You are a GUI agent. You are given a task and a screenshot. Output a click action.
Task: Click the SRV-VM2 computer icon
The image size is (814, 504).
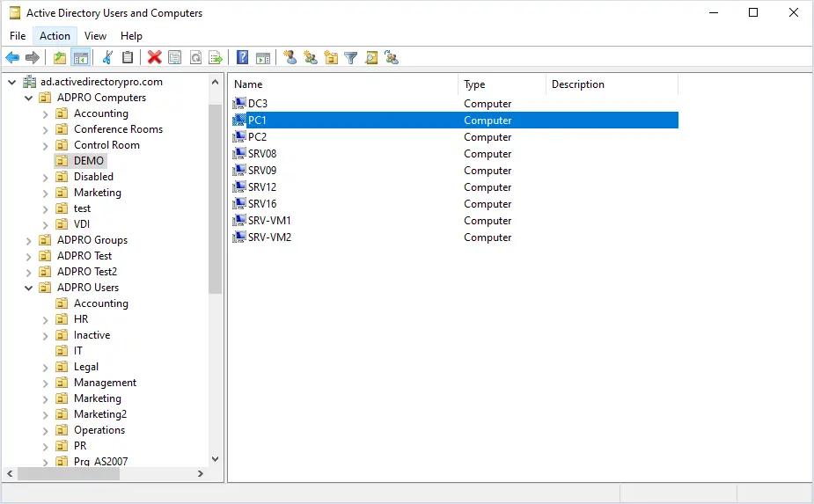click(238, 237)
